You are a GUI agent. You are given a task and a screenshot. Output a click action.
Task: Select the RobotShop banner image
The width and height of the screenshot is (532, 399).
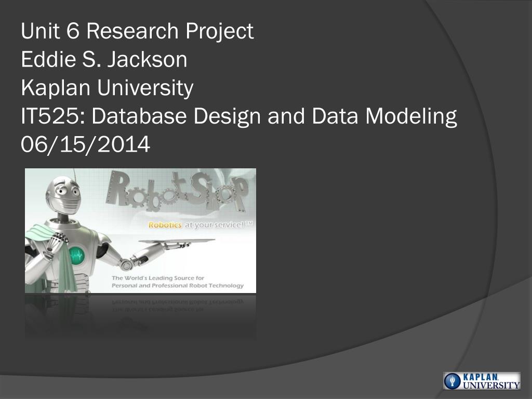pos(140,231)
